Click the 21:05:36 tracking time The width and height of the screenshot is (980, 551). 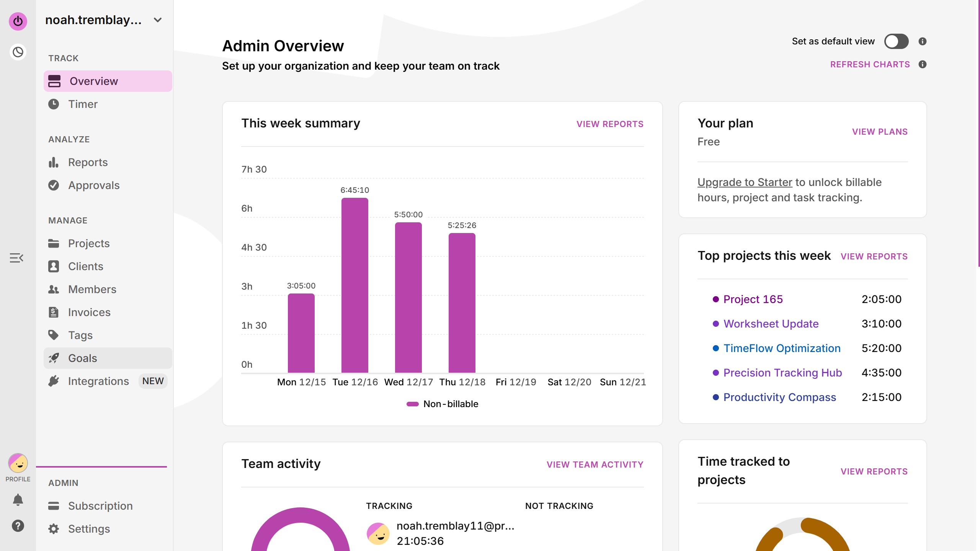[420, 541]
